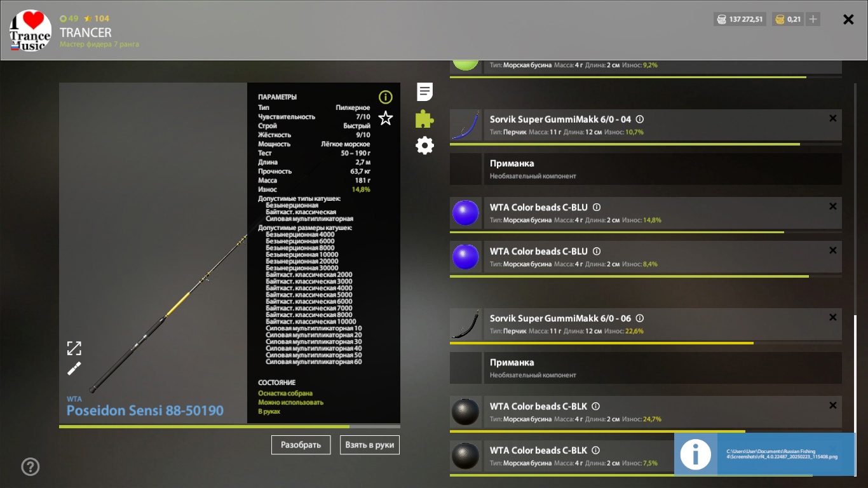The width and height of the screenshot is (868, 488).
Task: Click the star rating 104 indicator
Action: pos(97,18)
